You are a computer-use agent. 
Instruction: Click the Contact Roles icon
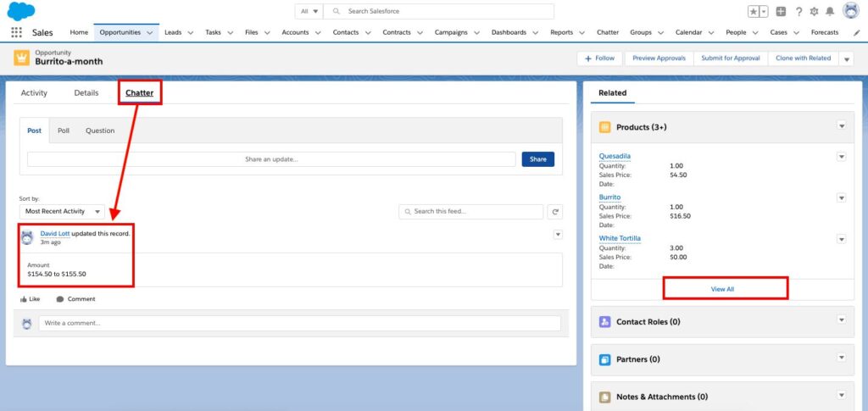tap(604, 322)
